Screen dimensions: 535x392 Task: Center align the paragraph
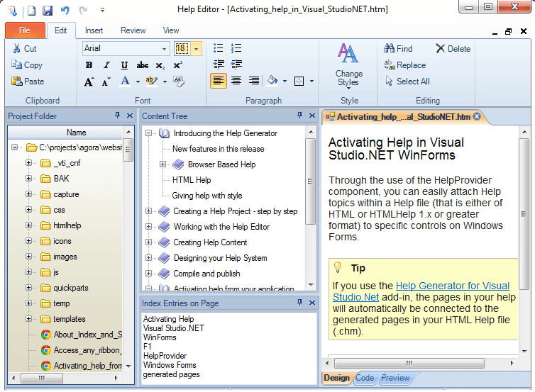click(x=236, y=81)
